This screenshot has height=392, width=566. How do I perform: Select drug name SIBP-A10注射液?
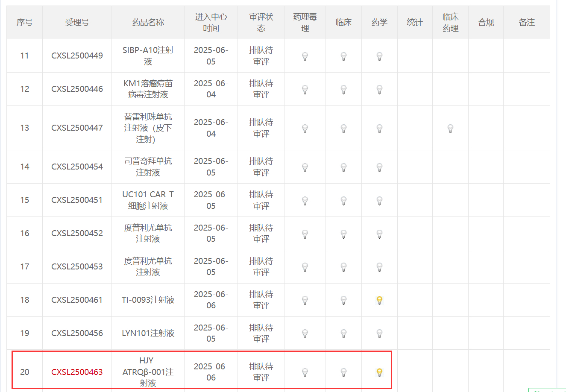pyautogui.click(x=148, y=56)
